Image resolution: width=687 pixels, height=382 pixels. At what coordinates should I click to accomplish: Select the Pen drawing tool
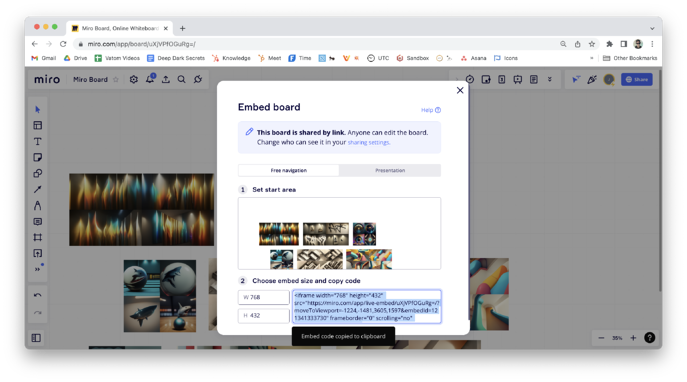pos(38,205)
